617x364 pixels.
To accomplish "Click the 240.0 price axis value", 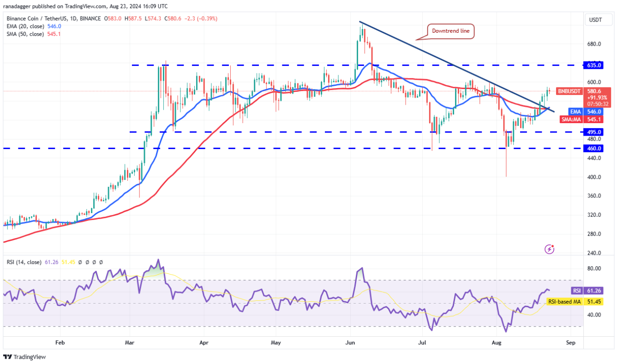I will 594,253.
